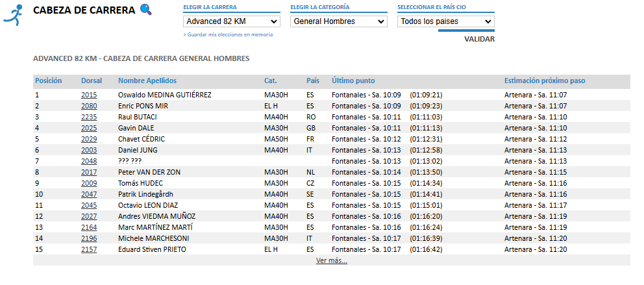This screenshot has height=285, width=644.
Task: Click the magnifier icon beside Cabeza de Carrera
Action: pos(146,9)
